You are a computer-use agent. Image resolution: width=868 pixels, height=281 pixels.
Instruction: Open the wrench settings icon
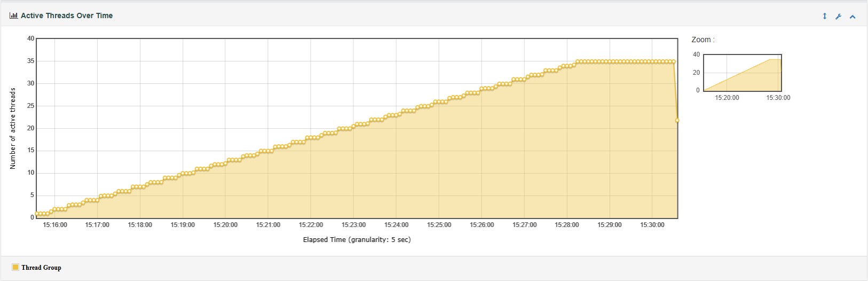(838, 17)
